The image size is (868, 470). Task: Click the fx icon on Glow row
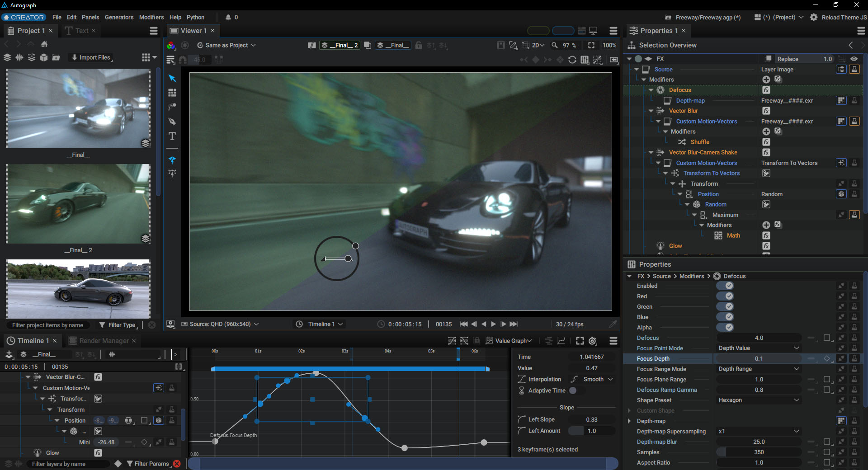point(766,246)
